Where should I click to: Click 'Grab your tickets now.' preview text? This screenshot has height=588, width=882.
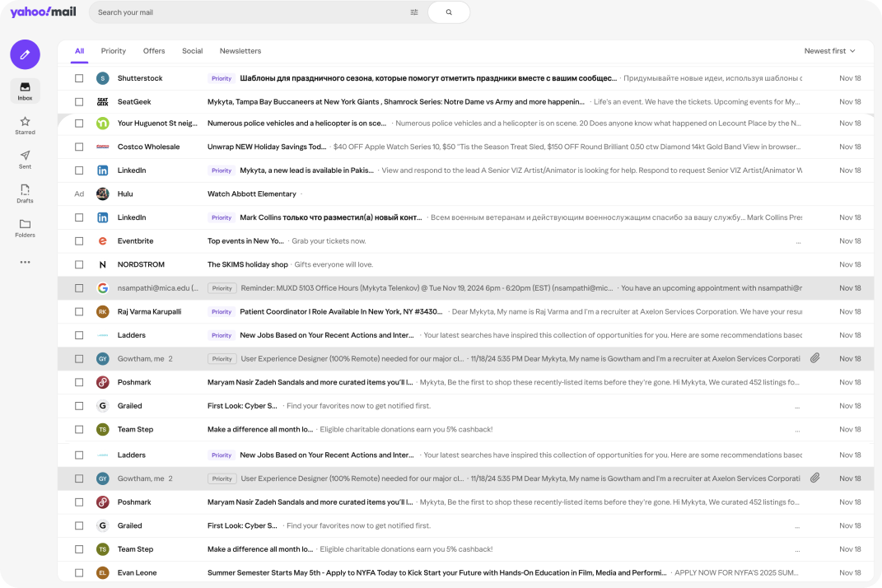(329, 240)
